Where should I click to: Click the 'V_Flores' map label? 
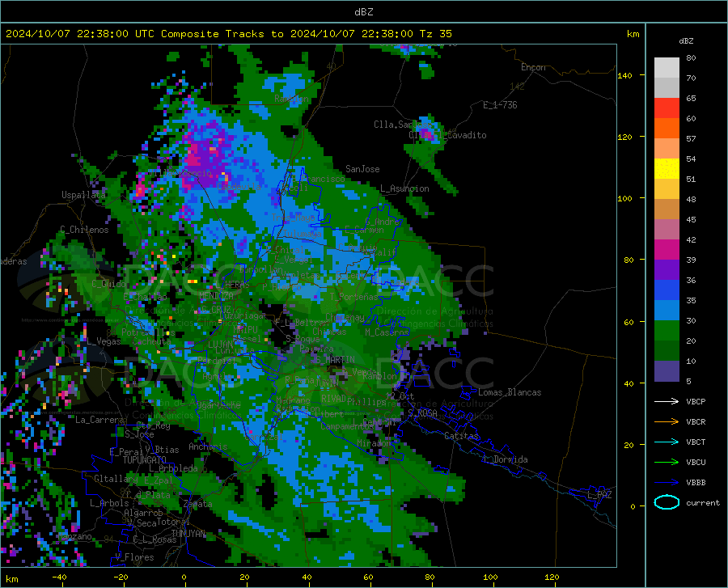point(134,557)
